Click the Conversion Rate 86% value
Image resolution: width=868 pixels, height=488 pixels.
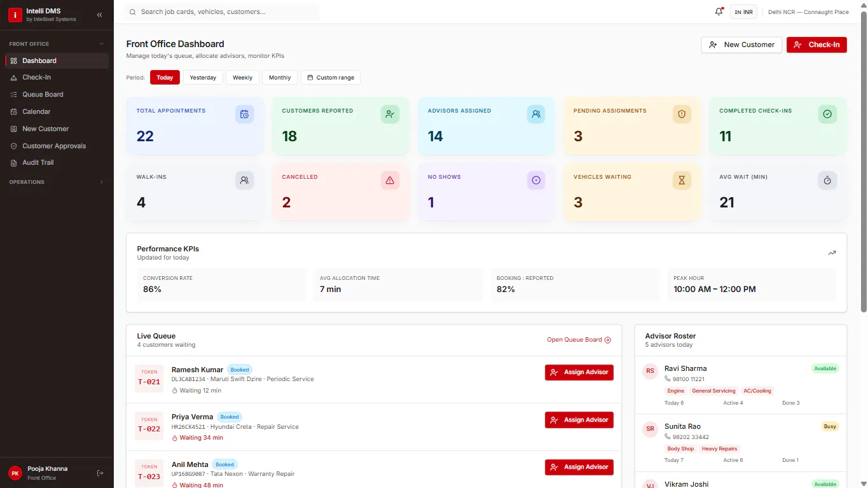(153, 289)
